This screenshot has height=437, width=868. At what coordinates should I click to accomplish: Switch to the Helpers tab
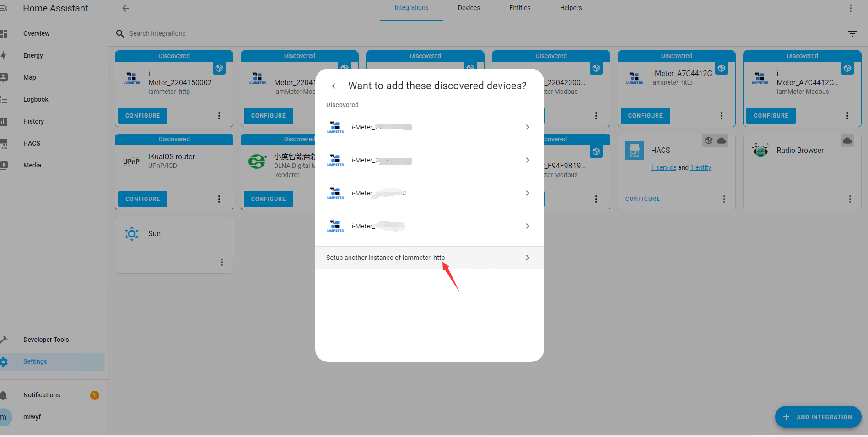[571, 8]
